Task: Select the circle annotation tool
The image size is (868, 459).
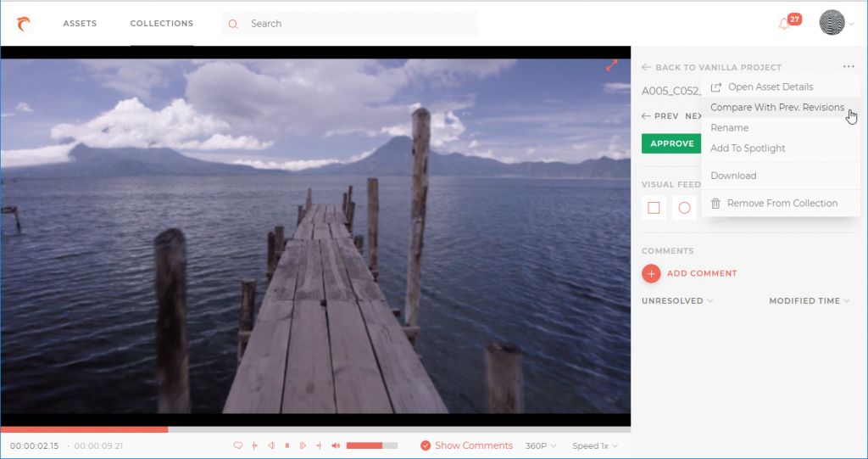Action: [684, 208]
